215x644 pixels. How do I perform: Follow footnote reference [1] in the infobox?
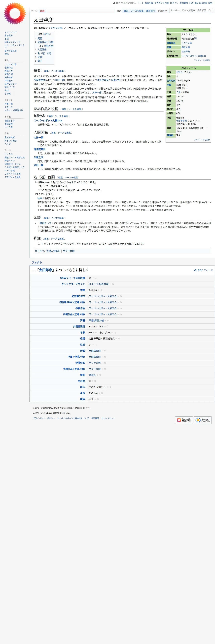(195, 38)
